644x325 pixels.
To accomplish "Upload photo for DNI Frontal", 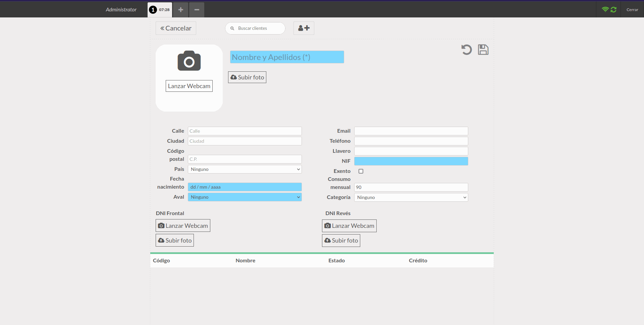I will [175, 240].
